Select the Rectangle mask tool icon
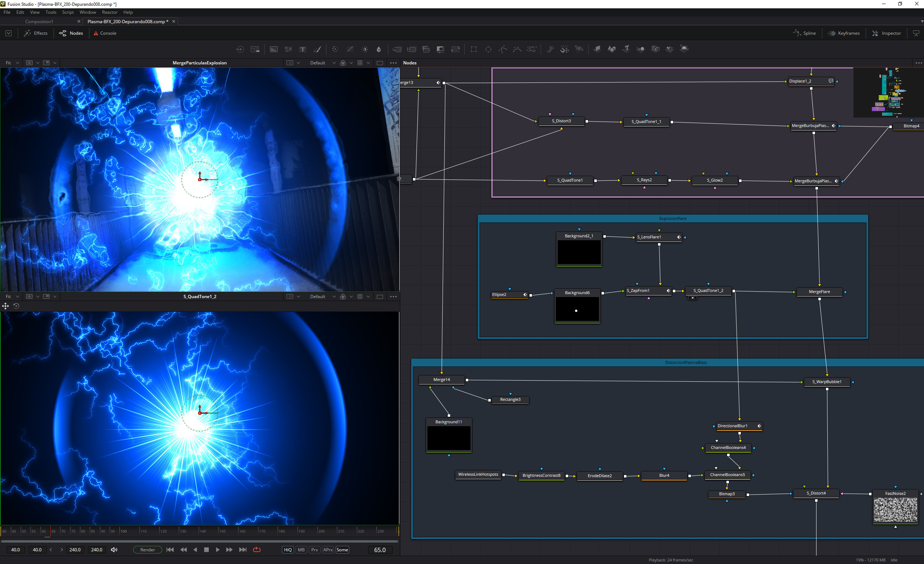This screenshot has height=564, width=924. pyautogui.click(x=474, y=49)
